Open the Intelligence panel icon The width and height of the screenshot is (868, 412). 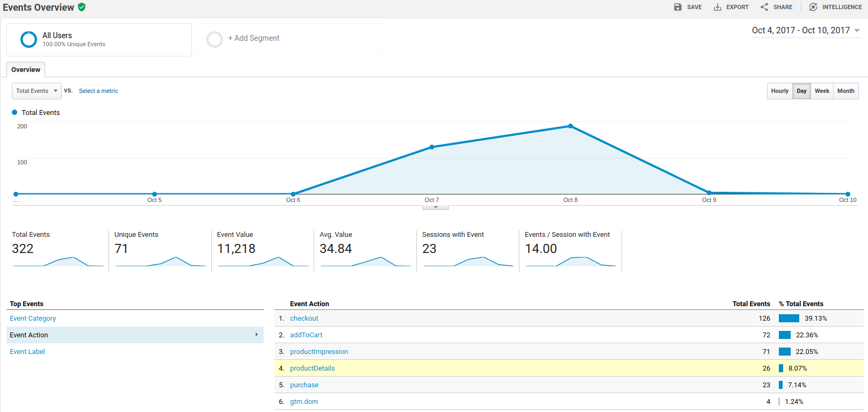[x=813, y=7]
